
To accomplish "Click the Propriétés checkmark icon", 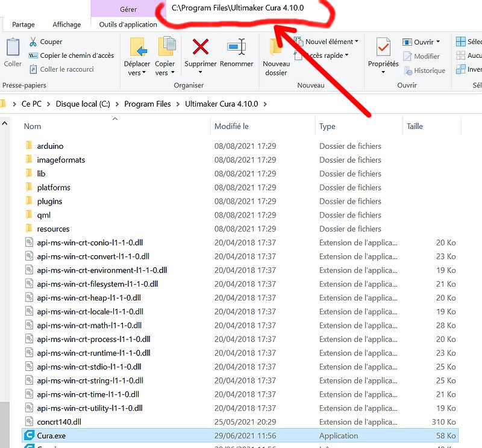I will pyautogui.click(x=383, y=47).
